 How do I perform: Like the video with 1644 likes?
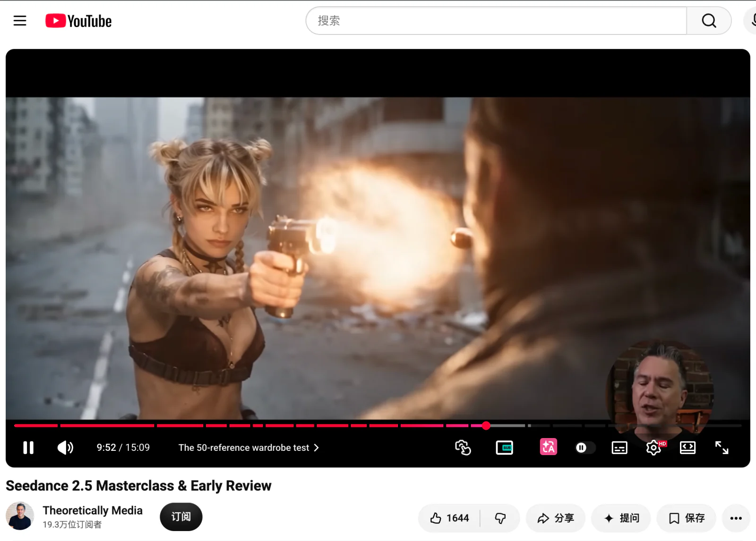point(449,518)
